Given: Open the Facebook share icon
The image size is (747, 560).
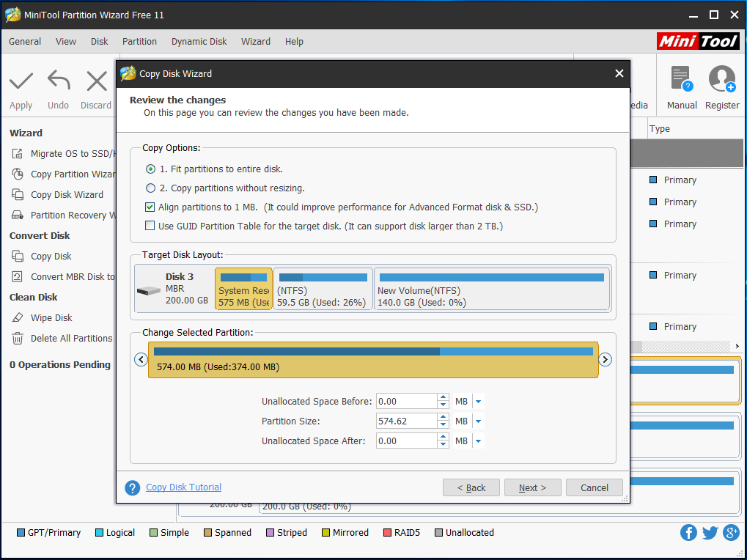Looking at the screenshot, I should pyautogui.click(x=688, y=533).
